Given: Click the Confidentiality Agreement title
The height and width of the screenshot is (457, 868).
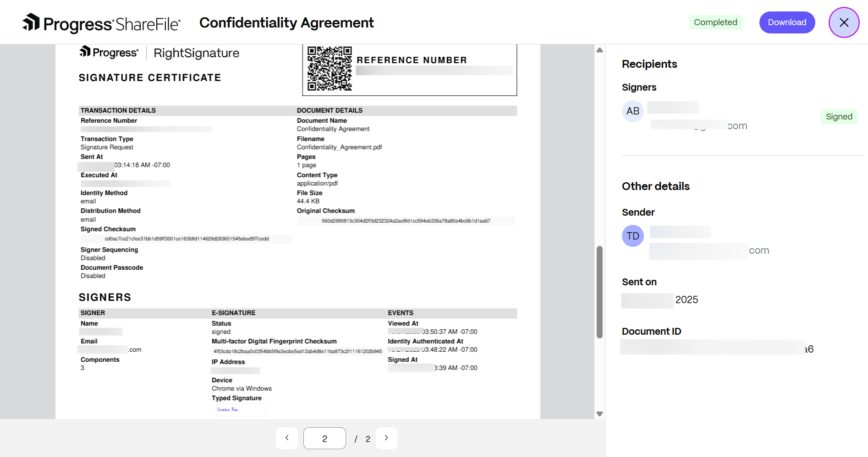Looking at the screenshot, I should (286, 22).
